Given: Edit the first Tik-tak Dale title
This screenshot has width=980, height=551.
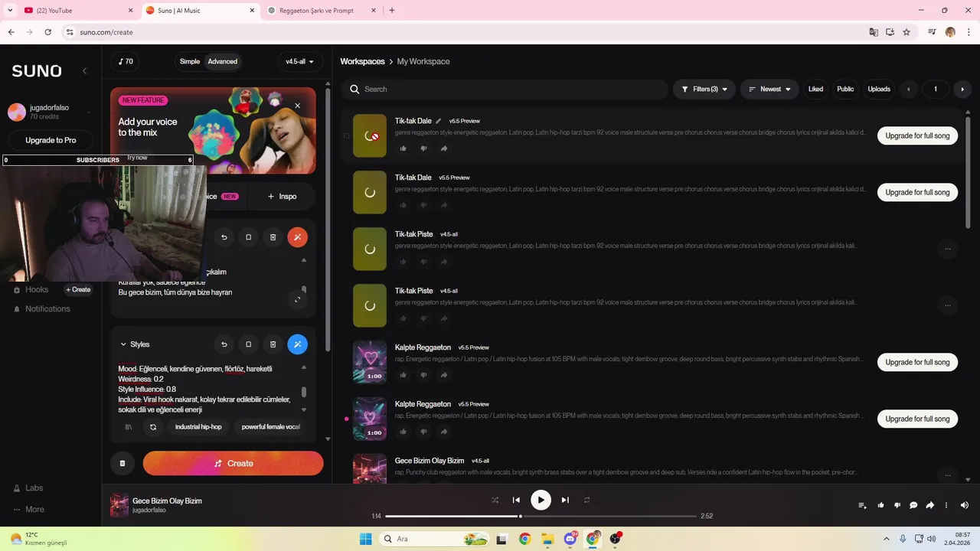Looking at the screenshot, I should click(x=439, y=121).
